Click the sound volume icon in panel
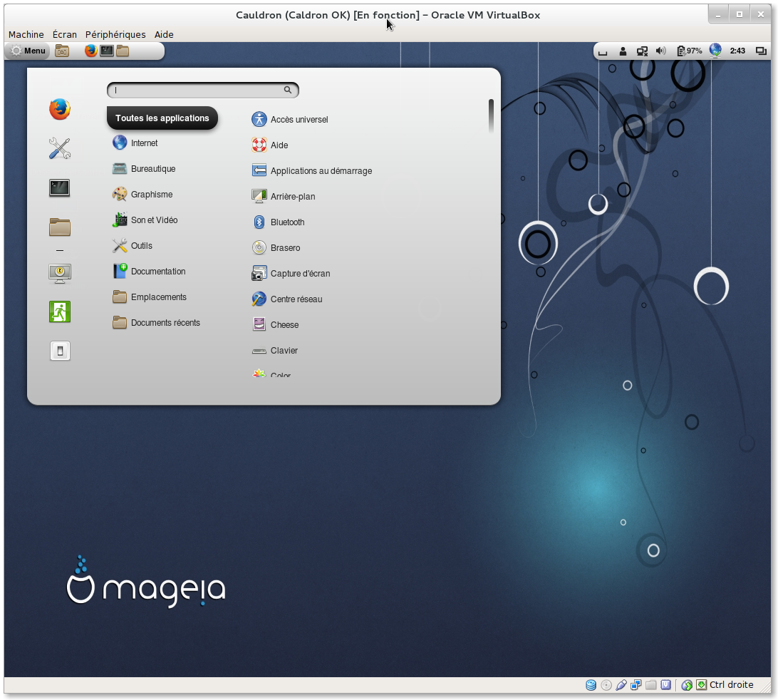Screen dimensions: 778x700 tap(660, 51)
